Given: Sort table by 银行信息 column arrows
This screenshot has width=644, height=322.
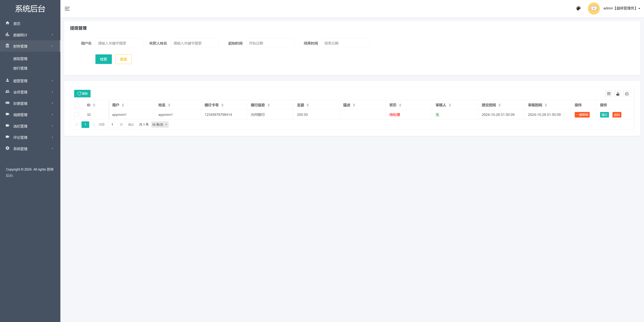Looking at the screenshot, I should 269,105.
